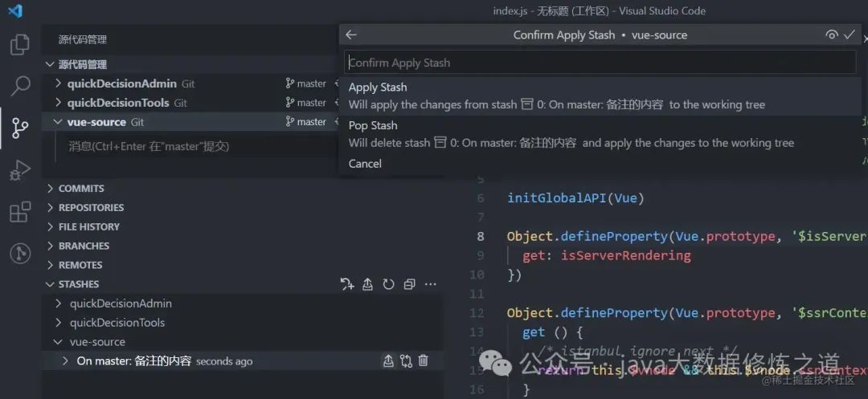Open Run and Debug view
868x399 pixels.
pos(20,170)
